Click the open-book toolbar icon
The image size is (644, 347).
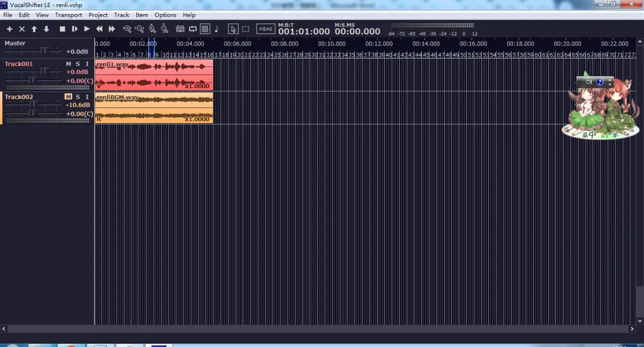point(180,29)
